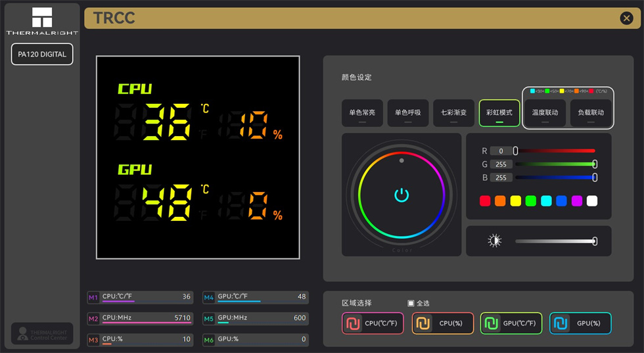Click the B value input field

click(501, 177)
